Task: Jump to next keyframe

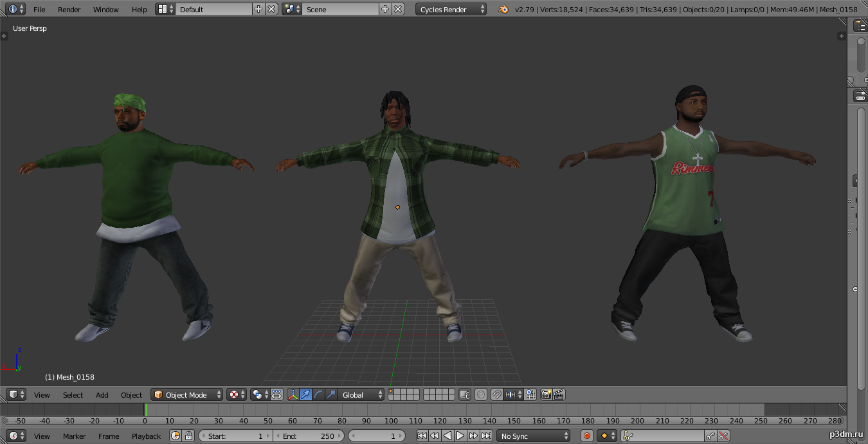Action: coord(473,436)
